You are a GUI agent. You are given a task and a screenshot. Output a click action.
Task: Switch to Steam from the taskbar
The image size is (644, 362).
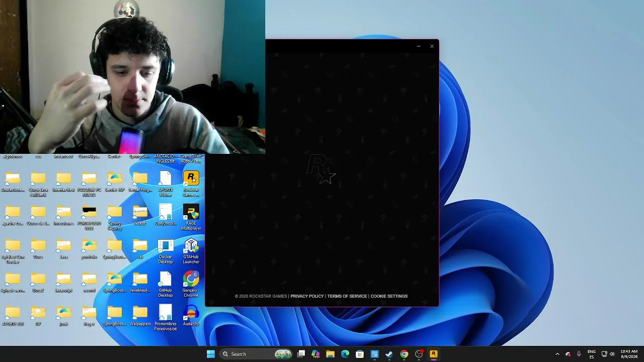(389, 354)
